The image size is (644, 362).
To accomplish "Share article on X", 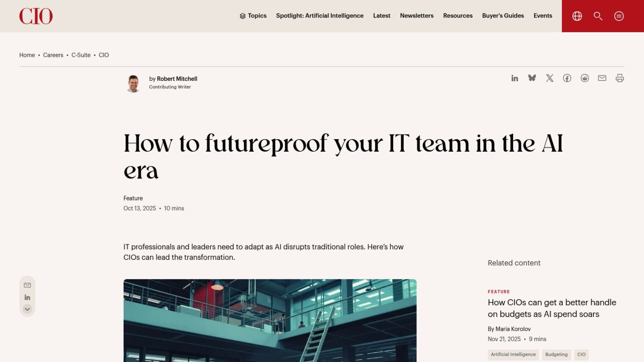I will [x=550, y=78].
